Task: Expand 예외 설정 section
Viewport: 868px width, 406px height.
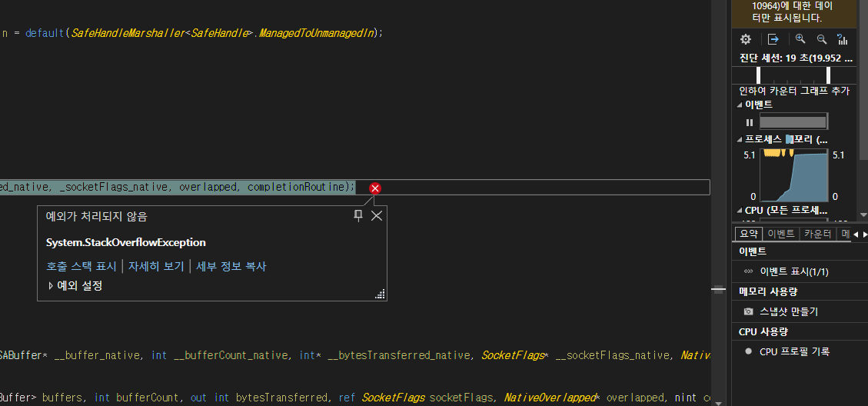Action: click(51, 286)
